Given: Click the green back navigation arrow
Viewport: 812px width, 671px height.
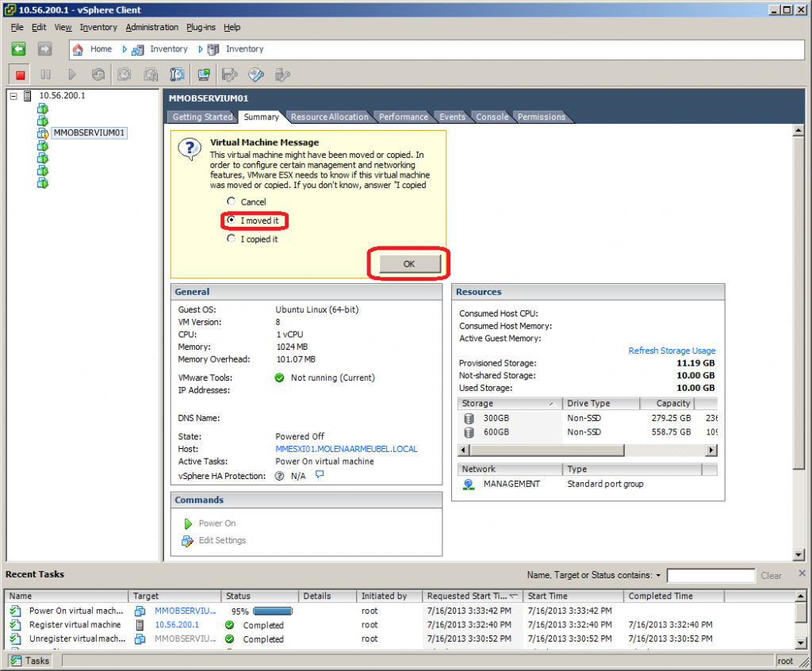Looking at the screenshot, I should (19, 49).
